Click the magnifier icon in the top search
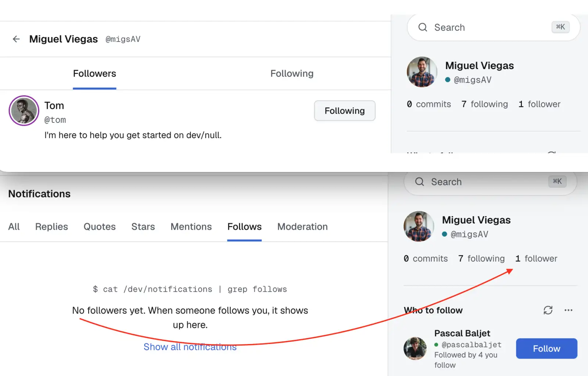This screenshot has width=588, height=376. 423,27
